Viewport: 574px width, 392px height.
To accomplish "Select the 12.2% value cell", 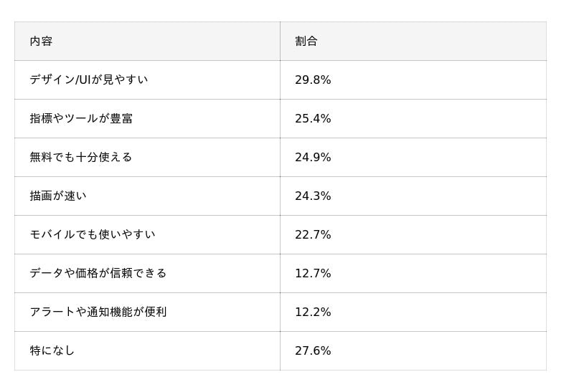I will (x=313, y=312).
